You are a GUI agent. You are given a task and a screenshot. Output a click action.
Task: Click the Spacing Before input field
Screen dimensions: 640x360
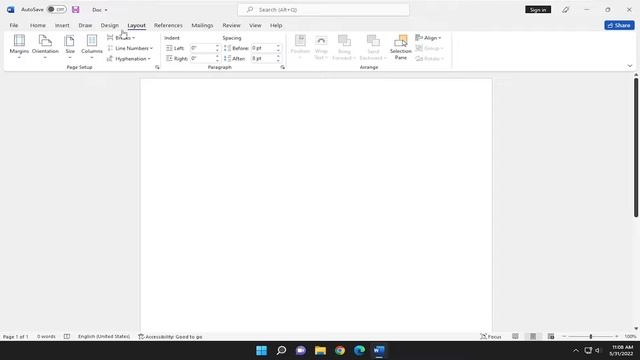click(263, 48)
